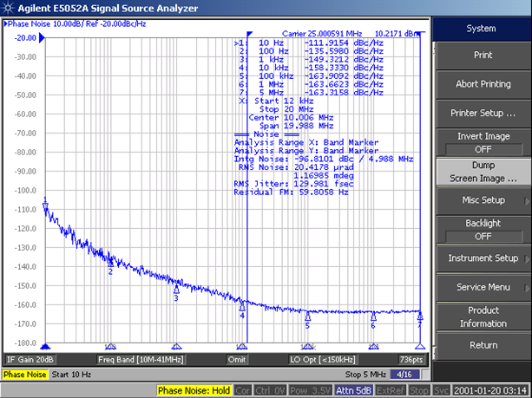Click the Phase Noise: Hold status indicator
The image size is (532, 398).
[x=194, y=391]
